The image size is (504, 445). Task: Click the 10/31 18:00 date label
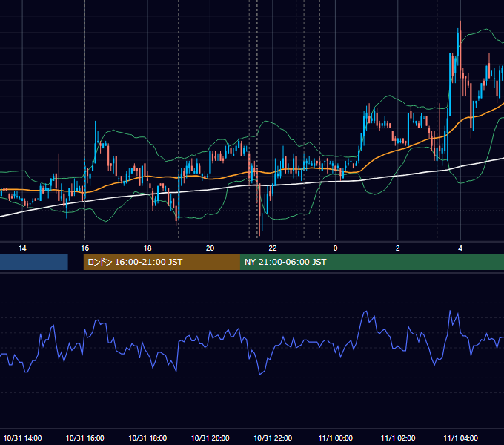[147, 438]
